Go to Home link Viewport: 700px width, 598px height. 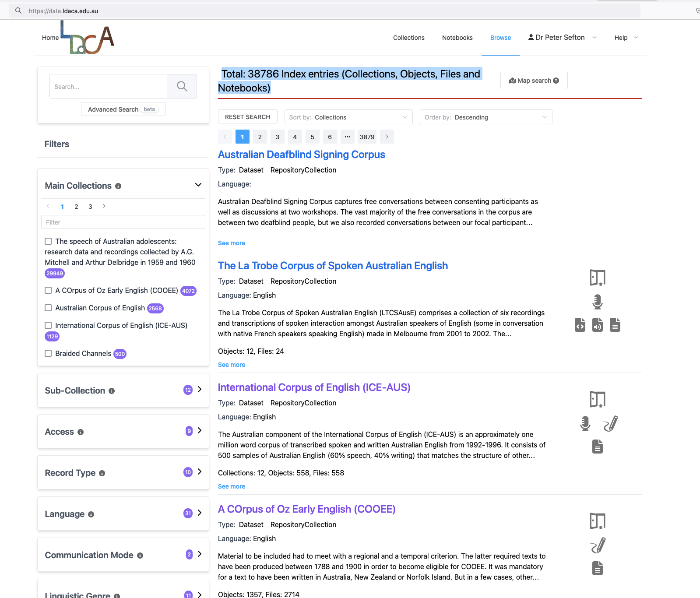point(50,38)
